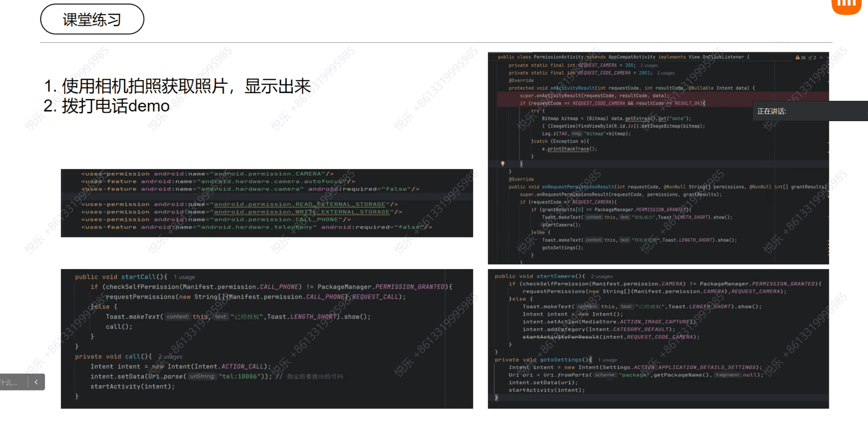The height and width of the screenshot is (427, 868).
Task: Click text '2. 拨打电话demo'
Action: (107, 106)
